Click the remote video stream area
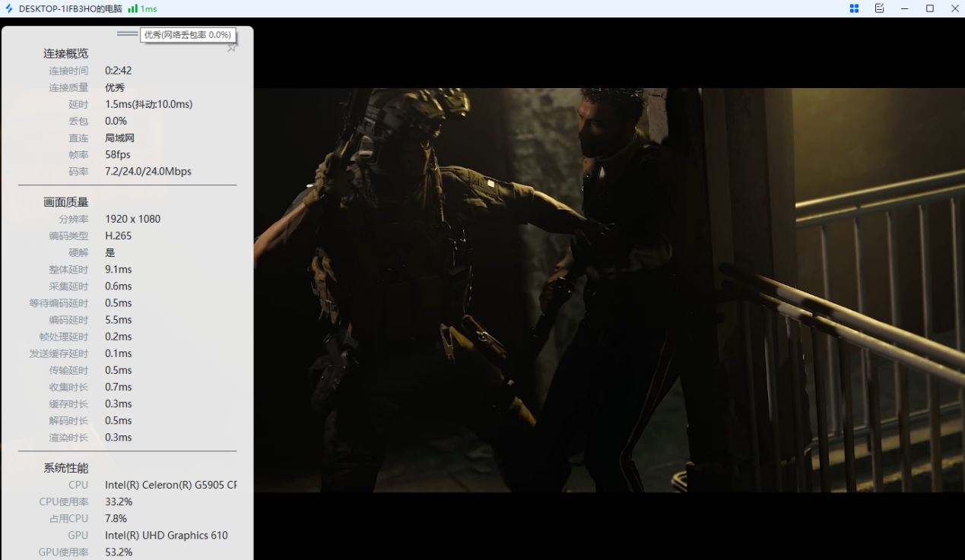 [x=609, y=290]
